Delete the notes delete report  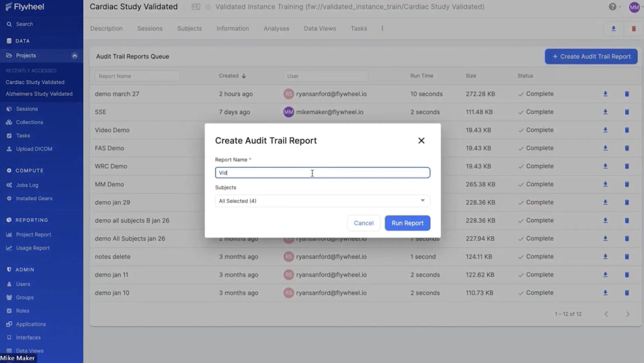tap(627, 256)
